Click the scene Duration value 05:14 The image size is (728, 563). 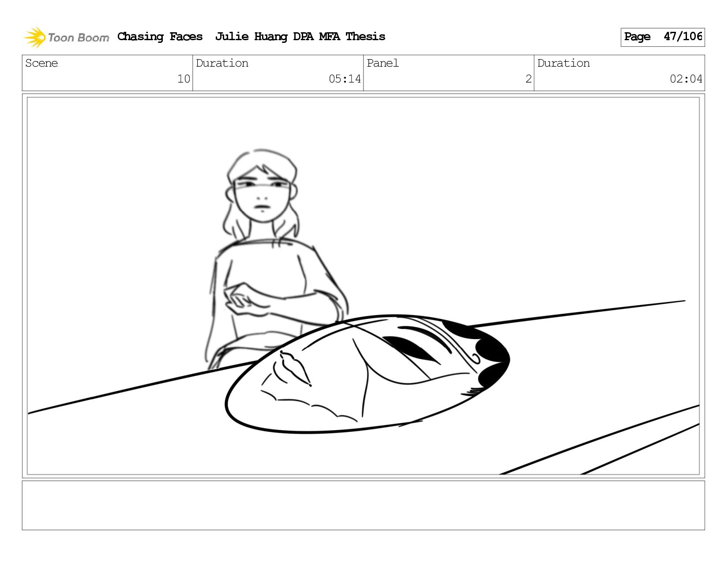pyautogui.click(x=345, y=79)
